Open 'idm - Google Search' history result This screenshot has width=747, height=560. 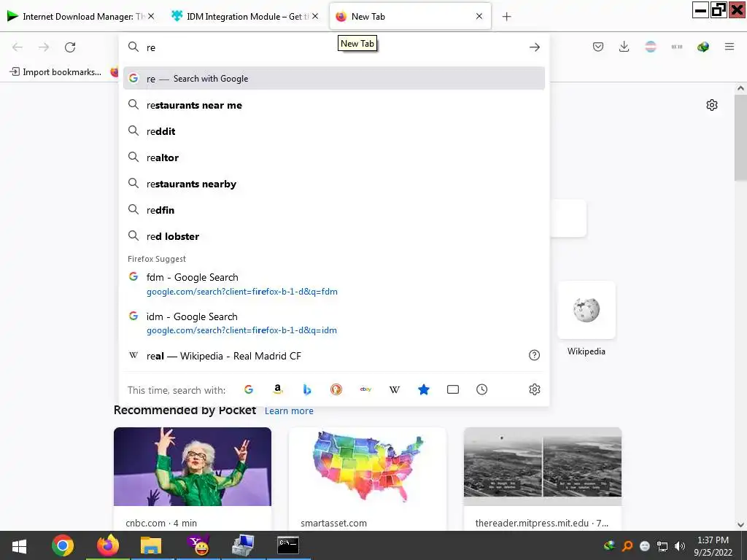click(334, 323)
